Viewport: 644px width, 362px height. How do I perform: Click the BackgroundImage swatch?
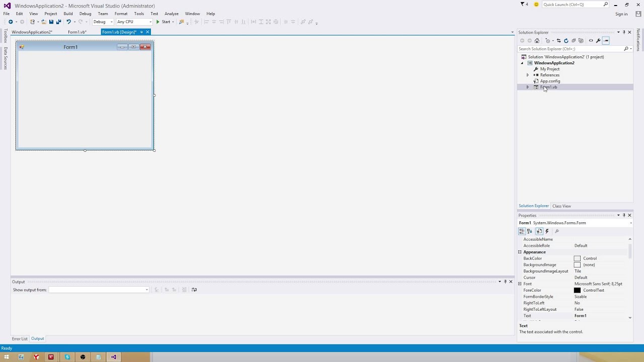tap(577, 265)
